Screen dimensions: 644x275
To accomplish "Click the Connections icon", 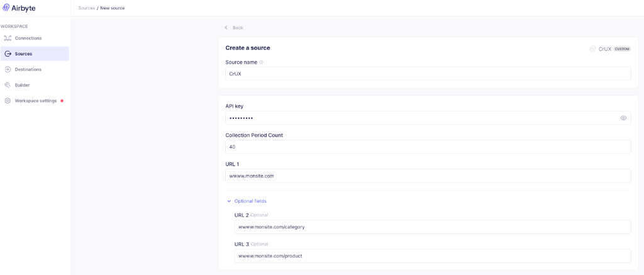I will pyautogui.click(x=8, y=38).
